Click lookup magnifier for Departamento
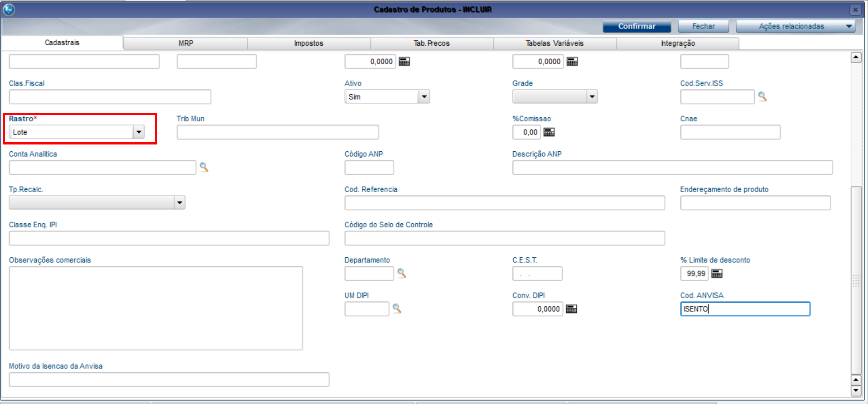Screen dimensions: 868x404 [401, 273]
